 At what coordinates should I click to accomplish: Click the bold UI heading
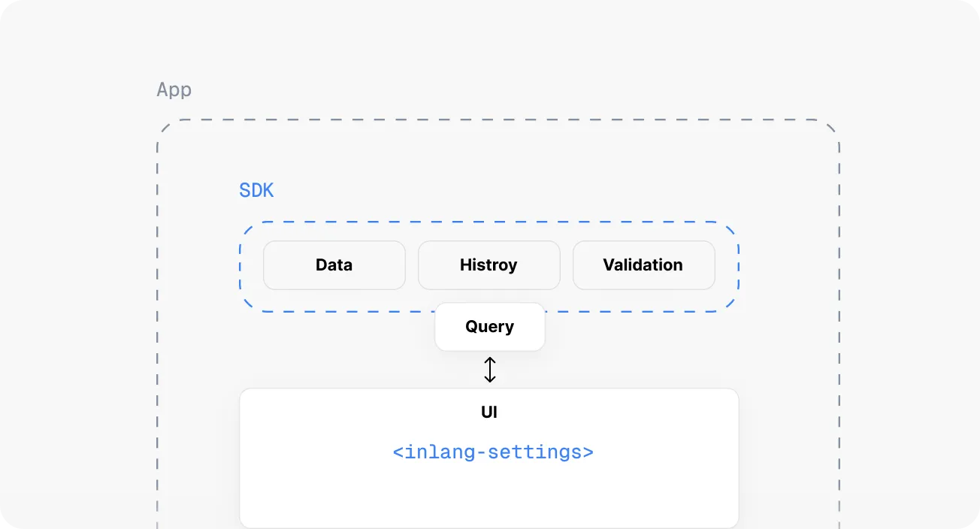pos(489,413)
